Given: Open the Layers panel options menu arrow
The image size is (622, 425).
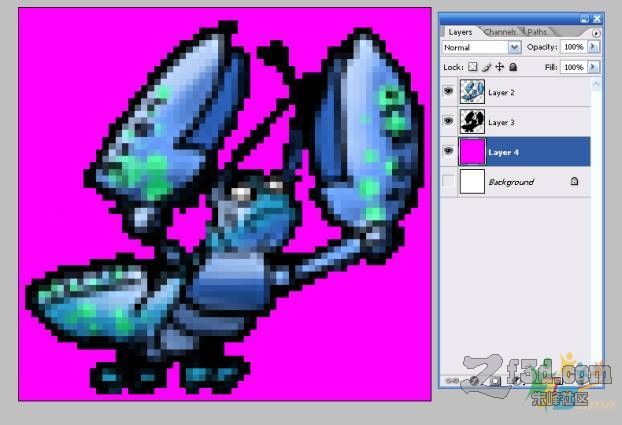Looking at the screenshot, I should [596, 33].
